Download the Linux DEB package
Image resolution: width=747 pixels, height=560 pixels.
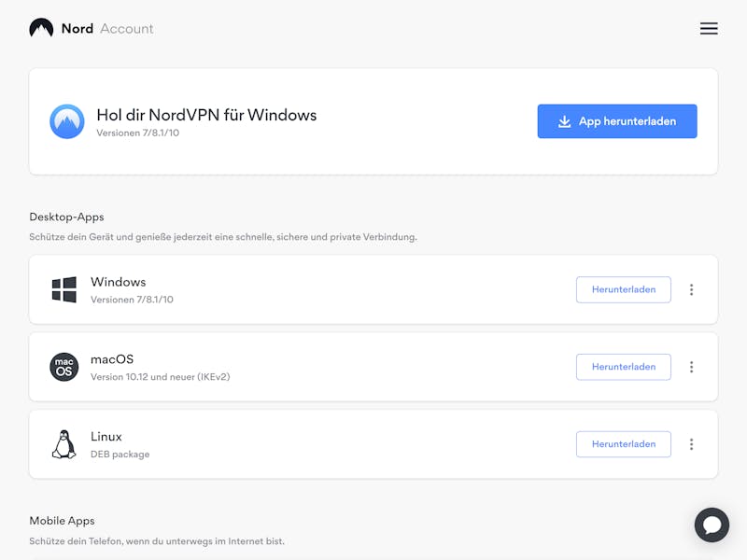click(624, 444)
